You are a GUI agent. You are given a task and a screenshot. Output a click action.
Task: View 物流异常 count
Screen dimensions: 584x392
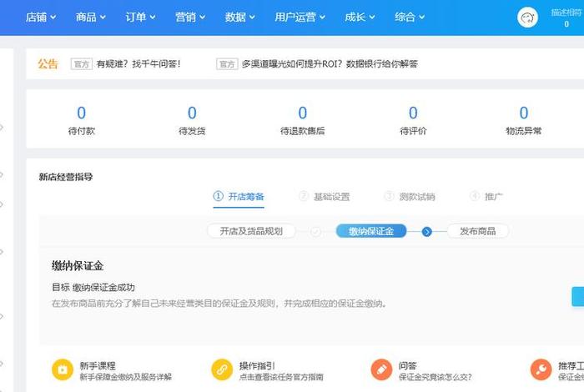click(524, 120)
